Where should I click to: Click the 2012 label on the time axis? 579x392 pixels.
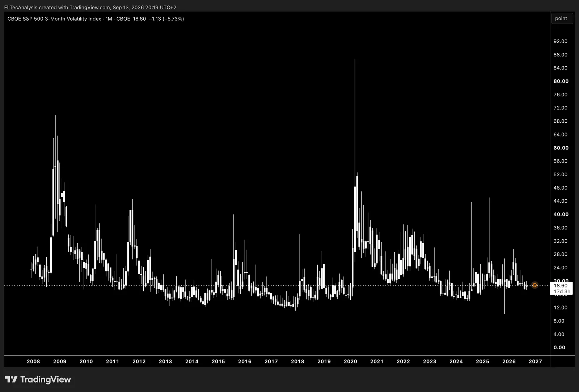pos(139,361)
